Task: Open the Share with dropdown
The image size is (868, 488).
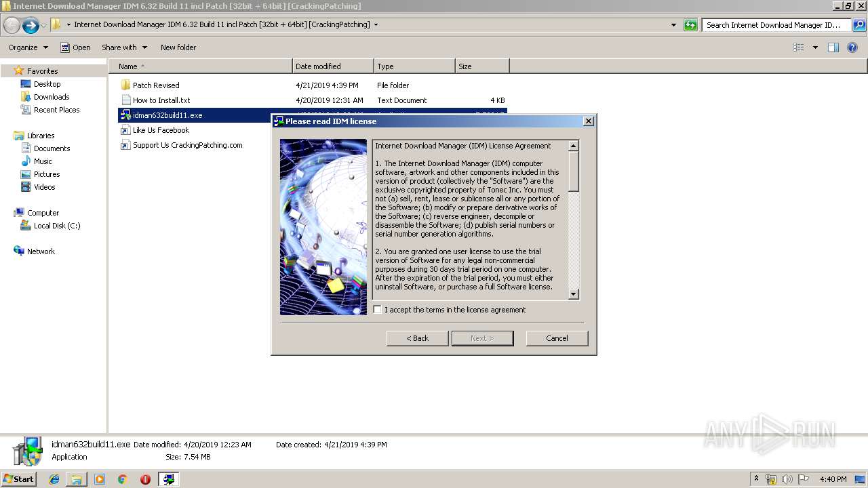Action: click(124, 47)
